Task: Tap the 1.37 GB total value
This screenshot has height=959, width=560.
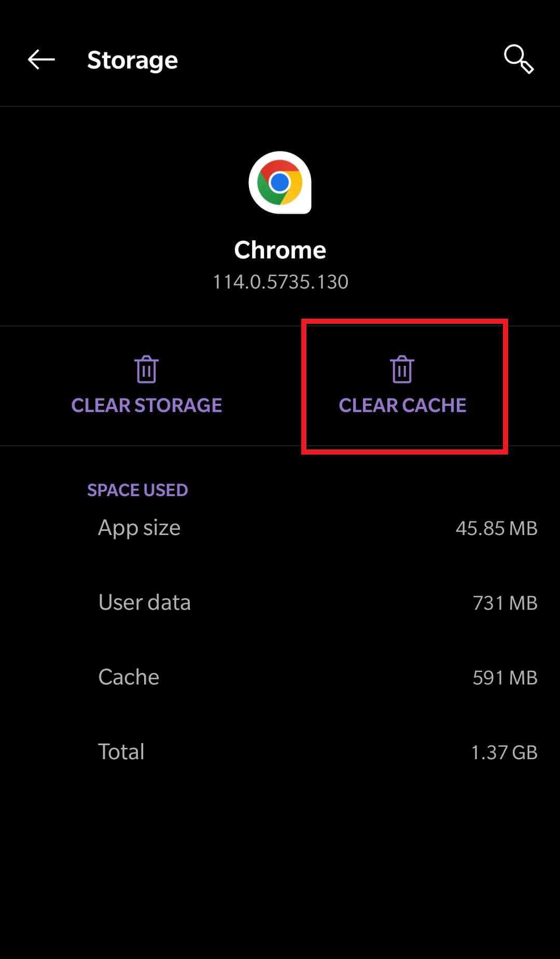Action: pos(505,751)
